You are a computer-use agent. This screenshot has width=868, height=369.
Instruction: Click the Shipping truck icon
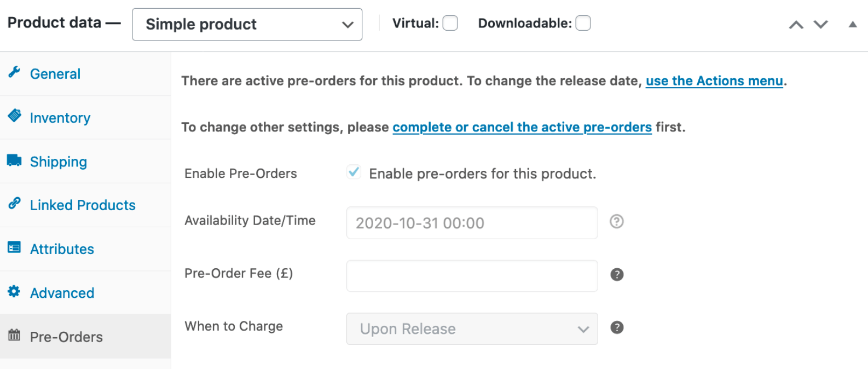pos(14,160)
